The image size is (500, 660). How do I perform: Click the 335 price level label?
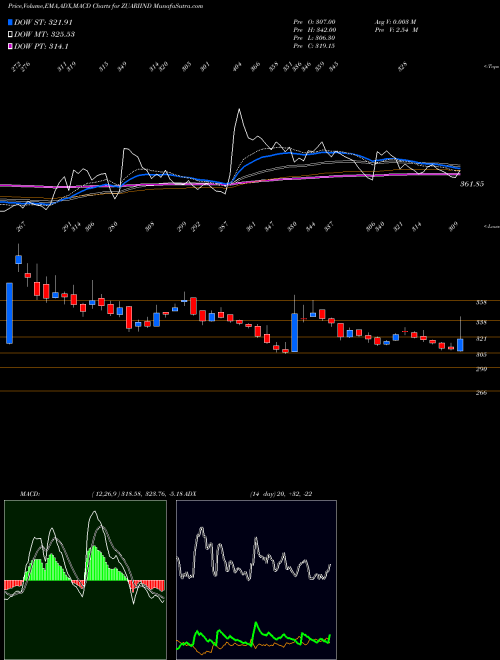(x=482, y=322)
